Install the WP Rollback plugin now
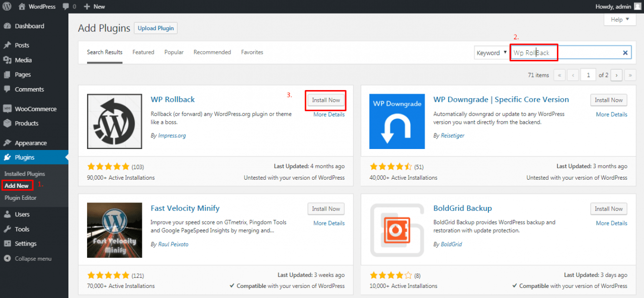Screen dimensions: 644x298 tap(326, 100)
